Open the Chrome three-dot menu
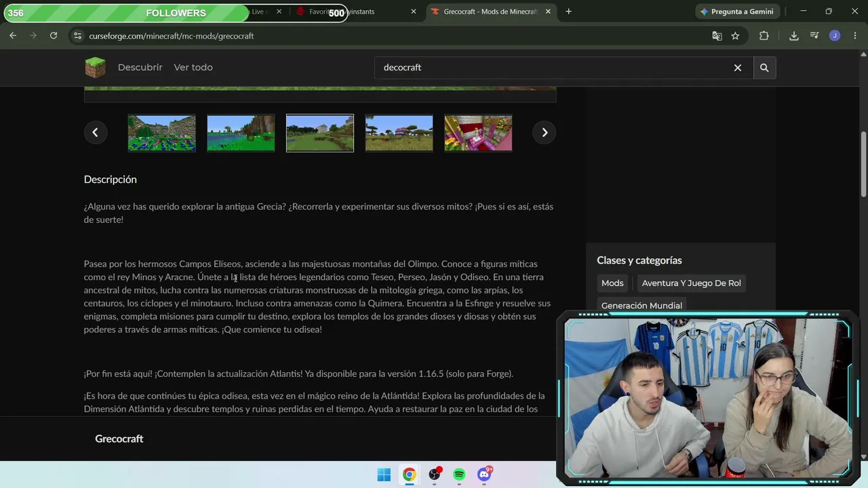Screen dimensions: 868x488 point(854,36)
